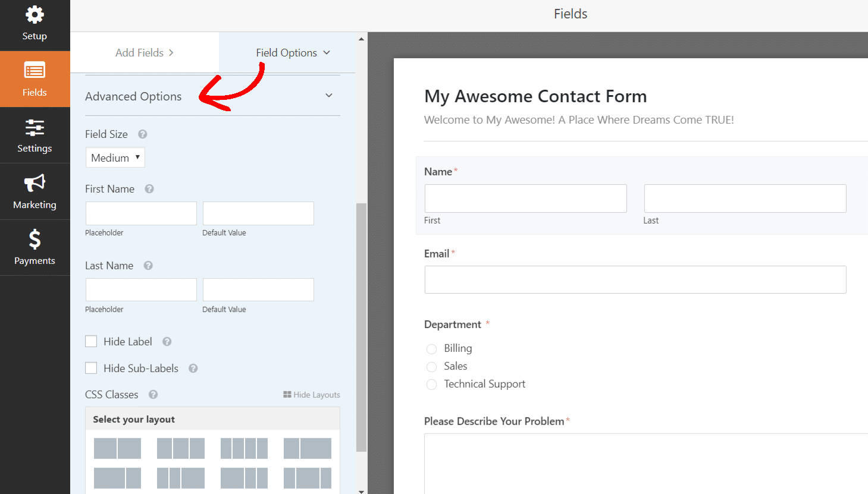Open the Field Size dropdown
Viewport: 868px width, 494px height.
click(115, 157)
